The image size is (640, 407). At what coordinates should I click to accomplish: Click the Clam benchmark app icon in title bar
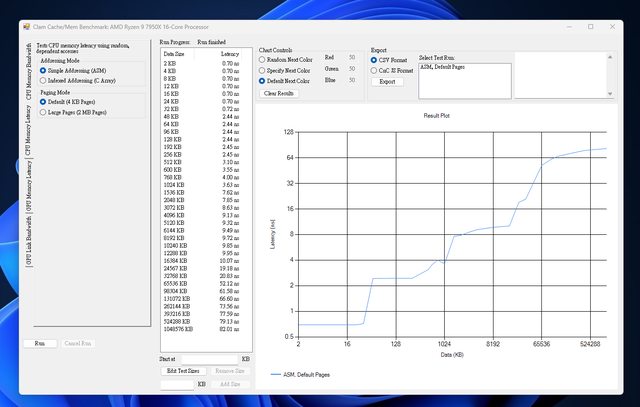(27, 28)
